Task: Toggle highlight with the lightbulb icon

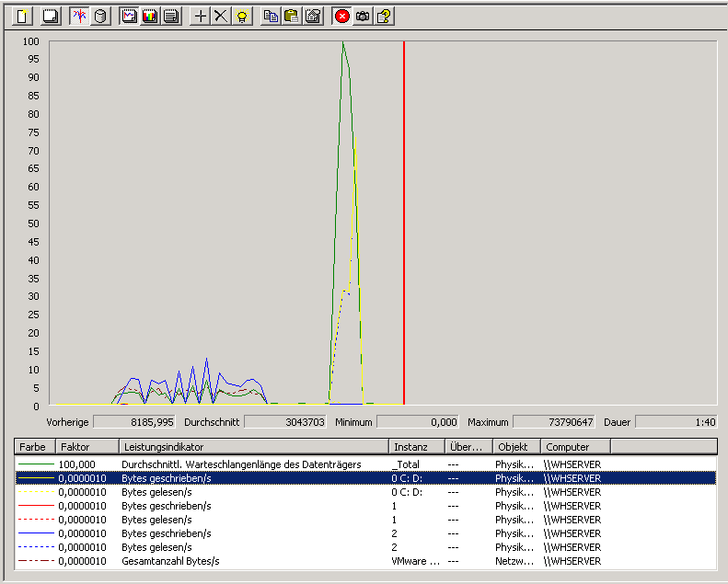Action: (x=242, y=17)
